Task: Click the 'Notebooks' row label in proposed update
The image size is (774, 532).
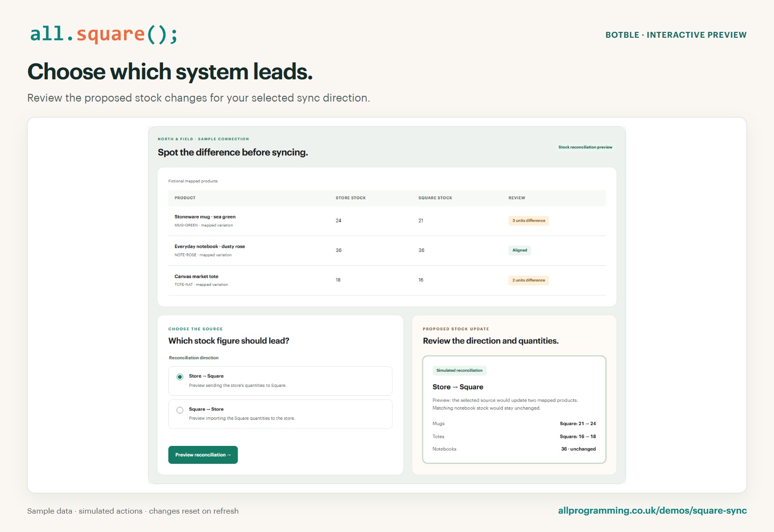Action: (x=445, y=449)
